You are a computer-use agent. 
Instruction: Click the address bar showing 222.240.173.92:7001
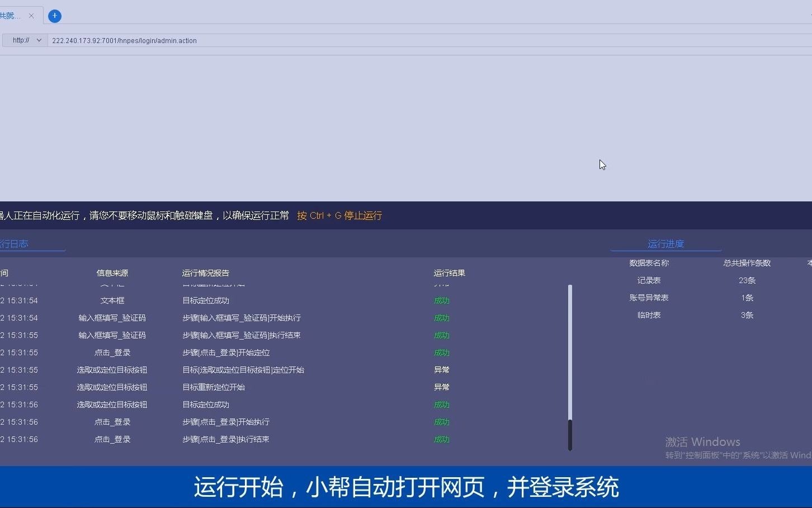[x=429, y=40]
